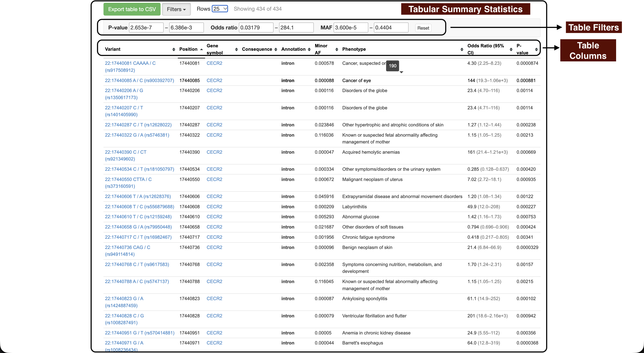This screenshot has height=353, width=644.
Task: Open the Rows per page selector
Action: [220, 9]
